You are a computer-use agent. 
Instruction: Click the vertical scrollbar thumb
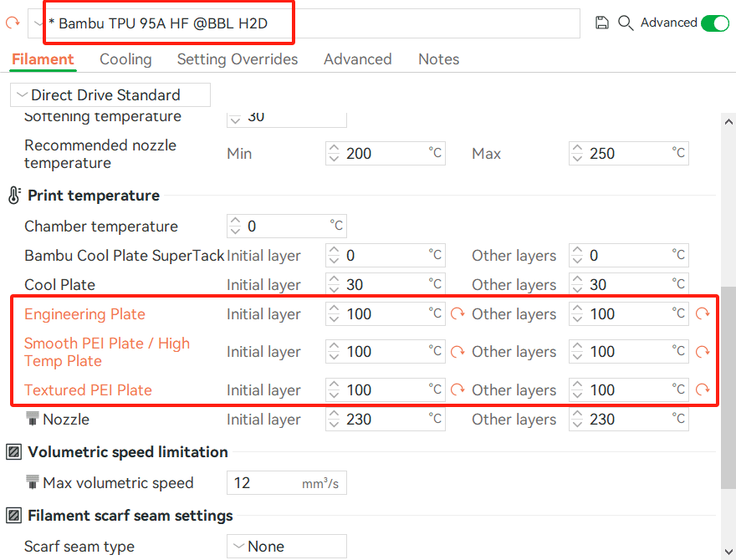(x=728, y=388)
